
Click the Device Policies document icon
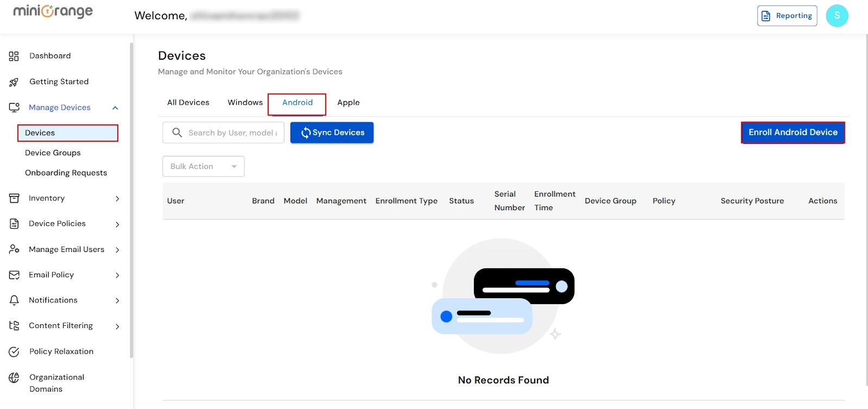pyautogui.click(x=14, y=224)
